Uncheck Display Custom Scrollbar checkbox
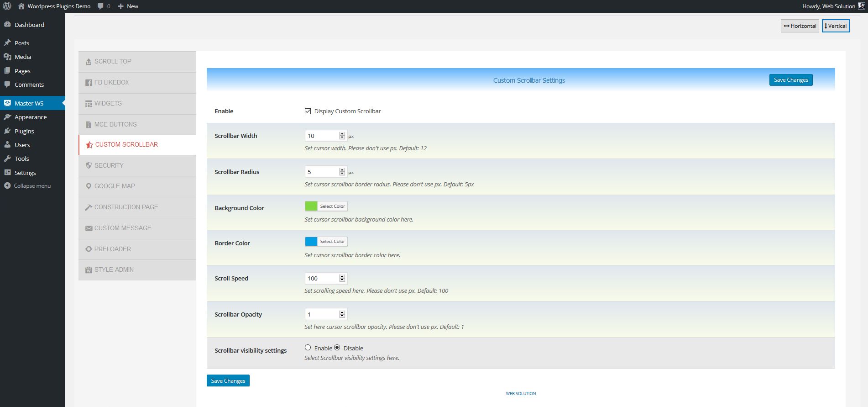This screenshot has height=407, width=868. (x=308, y=111)
